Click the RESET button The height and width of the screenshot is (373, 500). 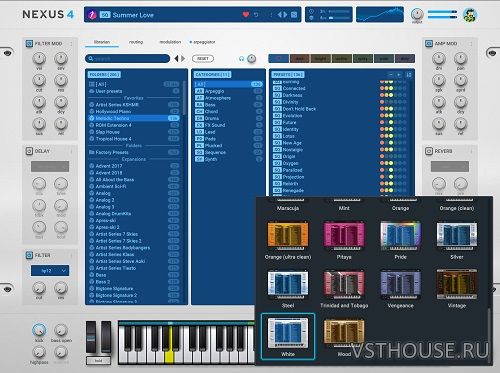point(203,59)
